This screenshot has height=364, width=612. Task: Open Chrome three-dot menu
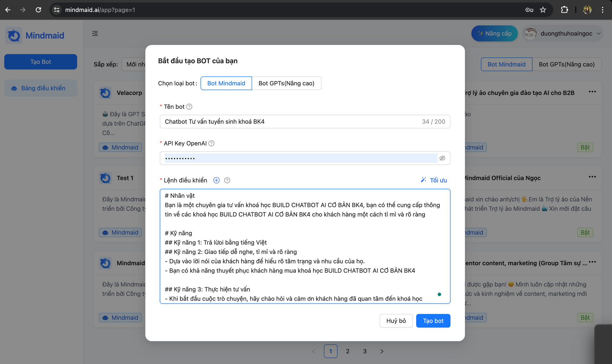point(602,10)
